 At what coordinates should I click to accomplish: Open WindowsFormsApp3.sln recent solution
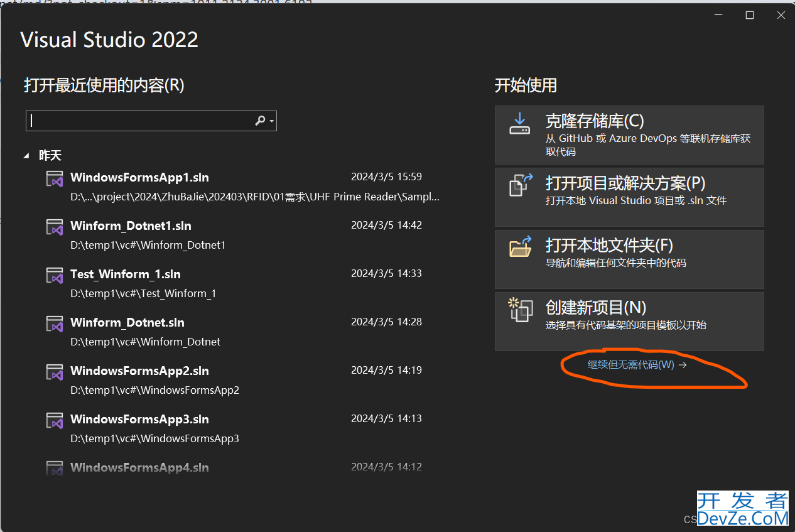pos(242,428)
